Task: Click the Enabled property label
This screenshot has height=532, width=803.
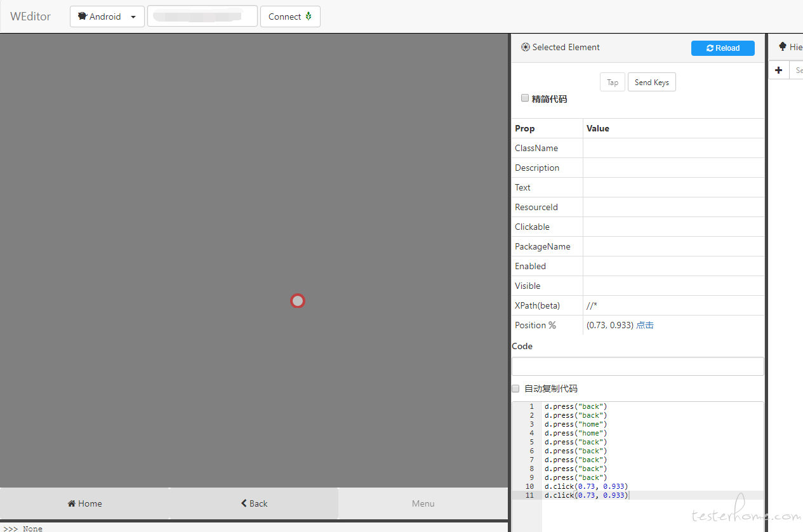Action: pyautogui.click(x=531, y=266)
